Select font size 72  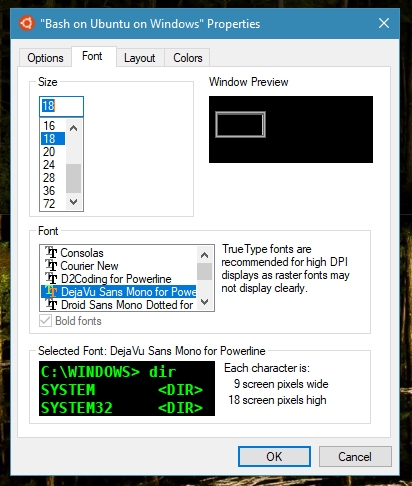[x=53, y=203]
